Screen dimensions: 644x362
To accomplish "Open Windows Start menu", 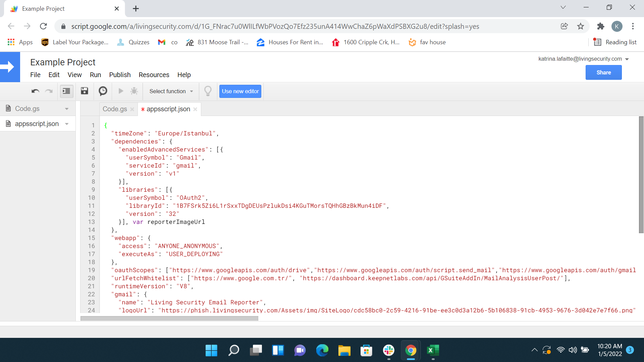I will coord(211,351).
